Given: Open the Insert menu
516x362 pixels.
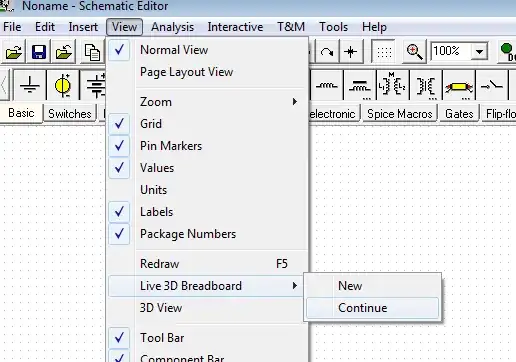Looking at the screenshot, I should (x=83, y=27).
